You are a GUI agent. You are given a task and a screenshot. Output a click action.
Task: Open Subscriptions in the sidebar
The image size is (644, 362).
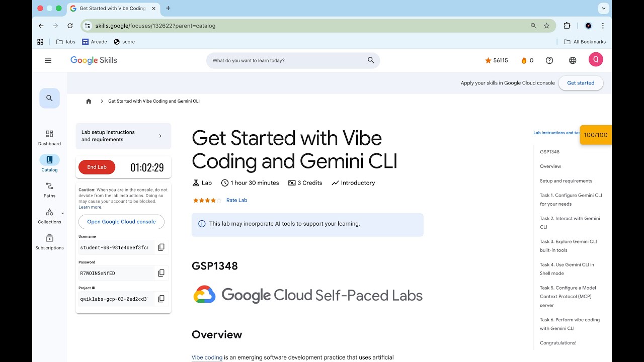pos(49,242)
